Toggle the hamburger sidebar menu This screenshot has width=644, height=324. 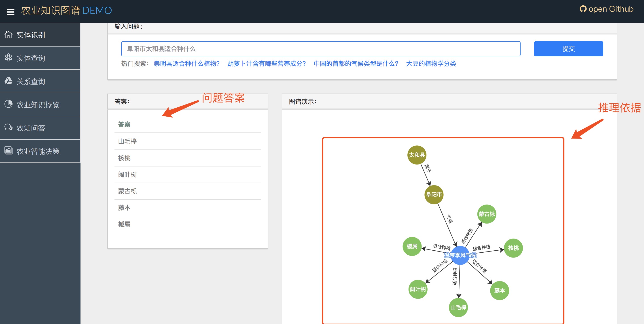pos(10,11)
